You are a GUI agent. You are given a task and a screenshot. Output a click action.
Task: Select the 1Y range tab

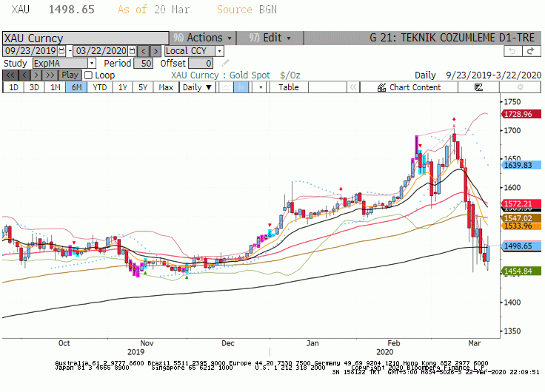click(122, 87)
